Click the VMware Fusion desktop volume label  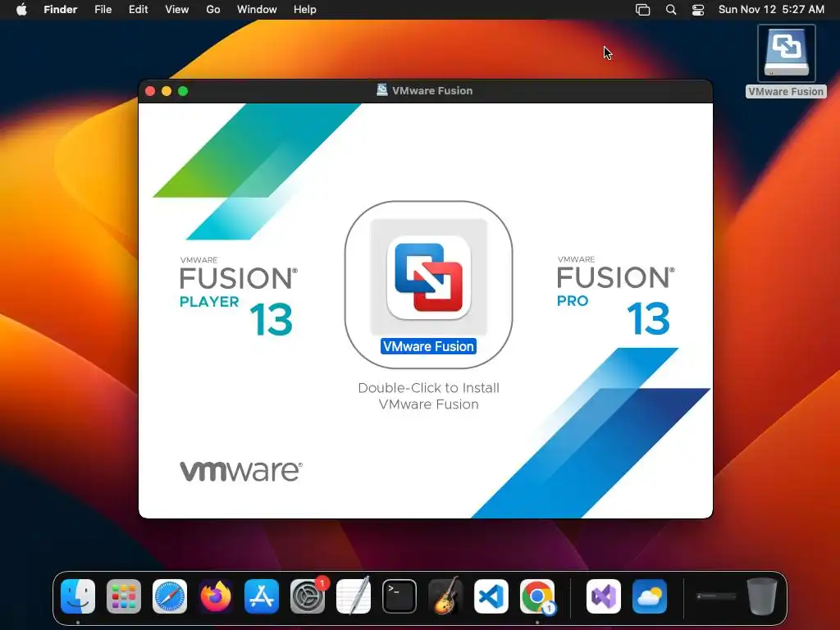[786, 92]
